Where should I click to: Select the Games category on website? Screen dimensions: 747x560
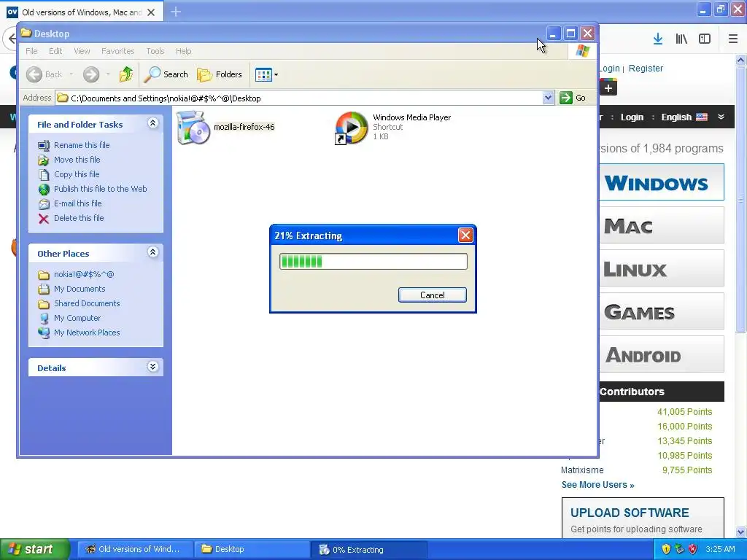point(661,311)
